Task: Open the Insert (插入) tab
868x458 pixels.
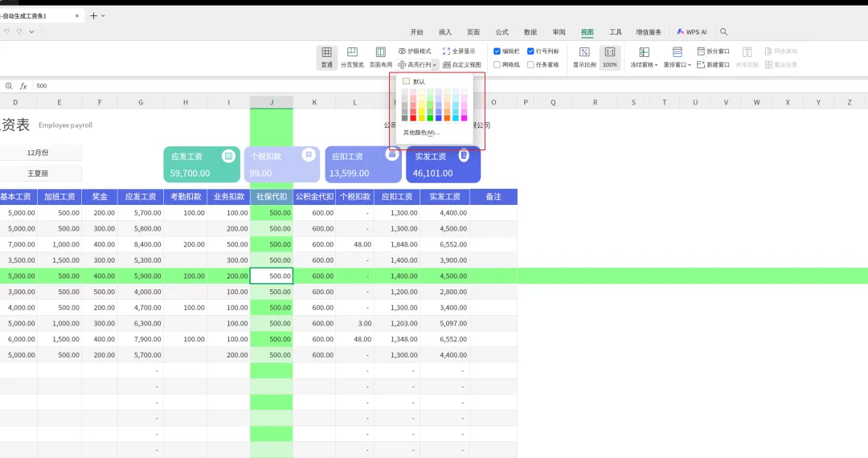Action: pyautogui.click(x=445, y=32)
